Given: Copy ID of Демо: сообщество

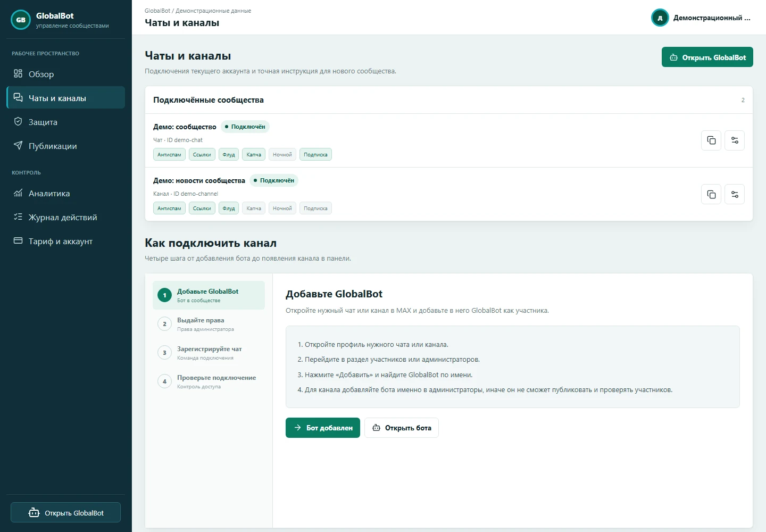Looking at the screenshot, I should coord(711,140).
